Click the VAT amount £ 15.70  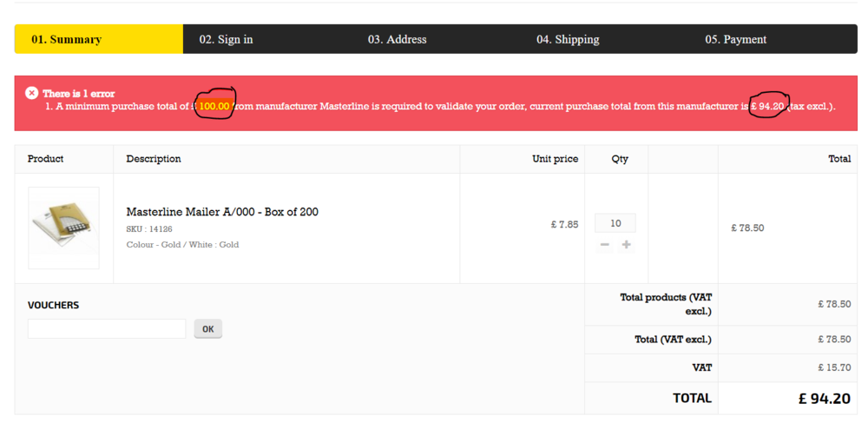[833, 367]
